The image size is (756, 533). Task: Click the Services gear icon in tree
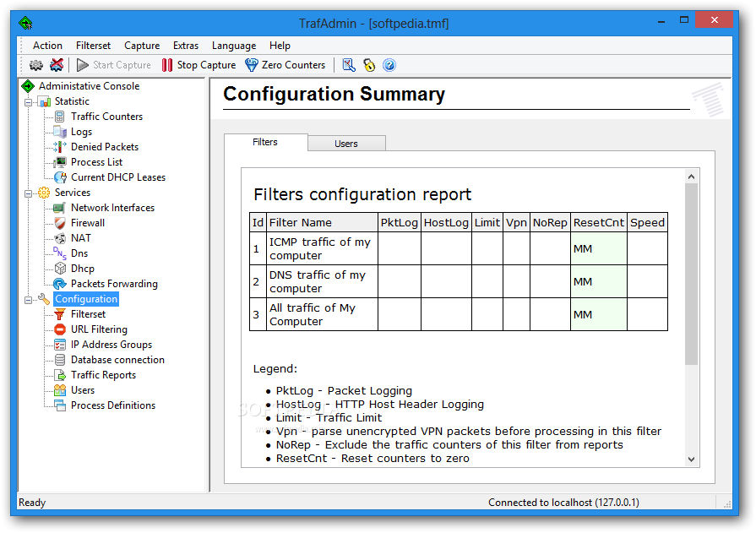pos(44,193)
